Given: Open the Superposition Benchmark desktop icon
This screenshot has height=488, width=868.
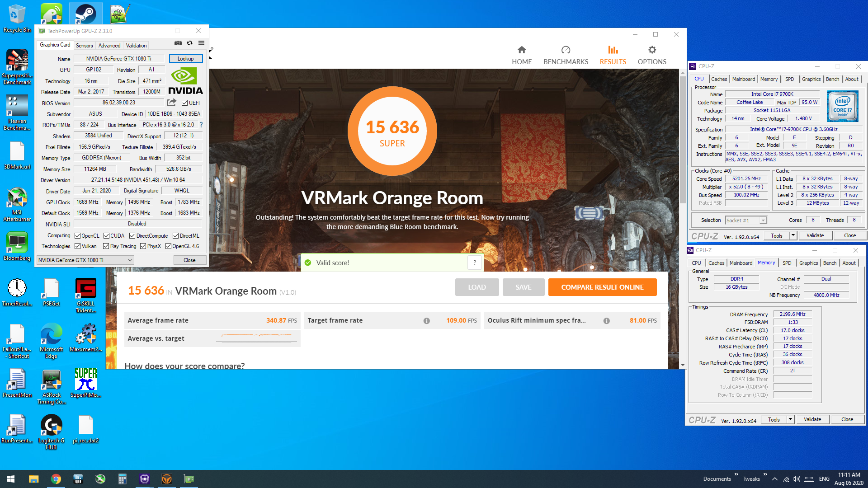Looking at the screenshot, I should click(17, 67).
